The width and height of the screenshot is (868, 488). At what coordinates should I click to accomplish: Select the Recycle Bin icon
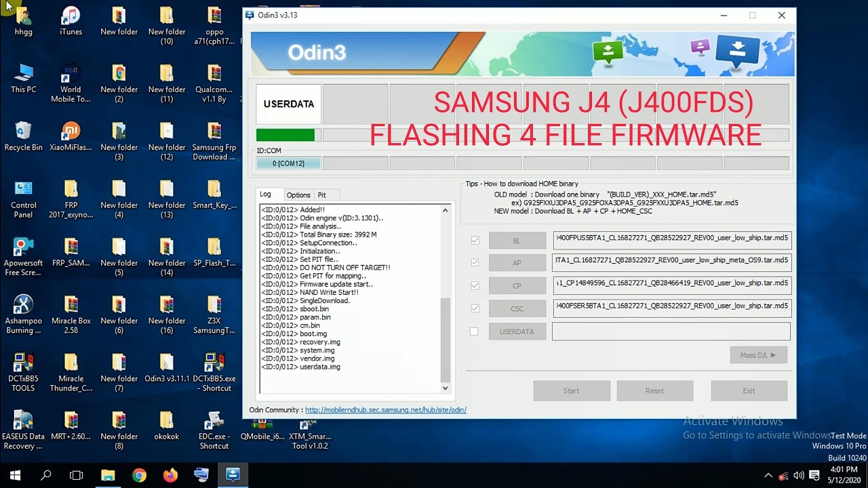click(x=24, y=136)
